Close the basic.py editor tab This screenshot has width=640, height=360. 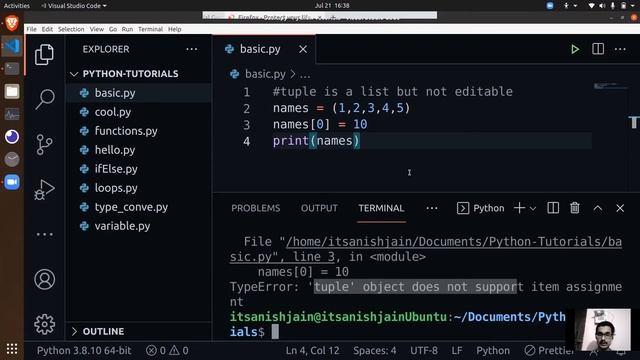(x=303, y=49)
